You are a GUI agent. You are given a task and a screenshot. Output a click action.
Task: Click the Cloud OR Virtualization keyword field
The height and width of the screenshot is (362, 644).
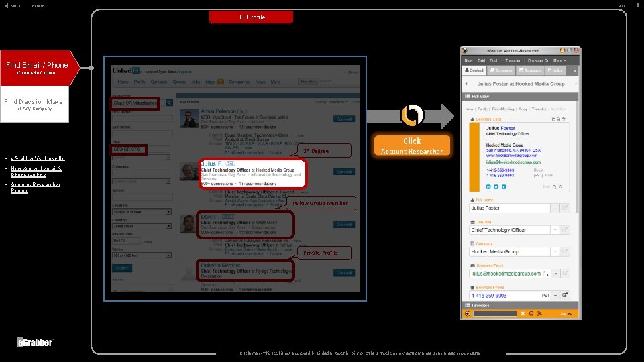click(x=135, y=103)
